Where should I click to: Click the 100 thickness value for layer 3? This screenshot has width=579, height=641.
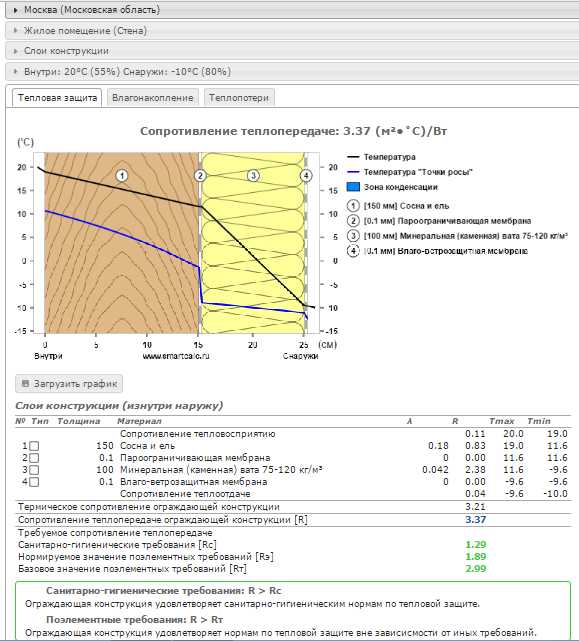[105, 470]
